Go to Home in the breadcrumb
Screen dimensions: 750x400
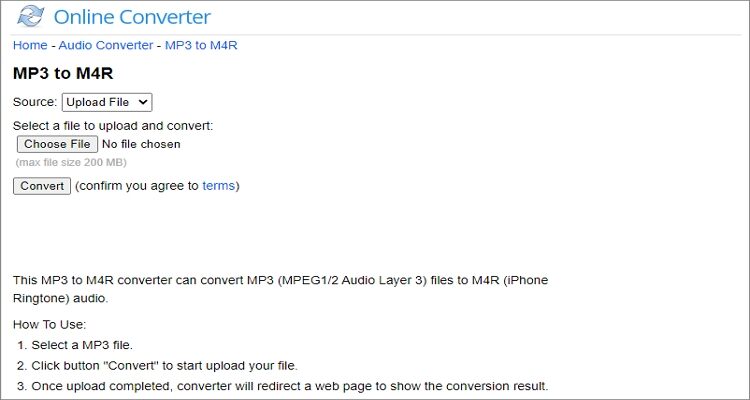pos(29,45)
